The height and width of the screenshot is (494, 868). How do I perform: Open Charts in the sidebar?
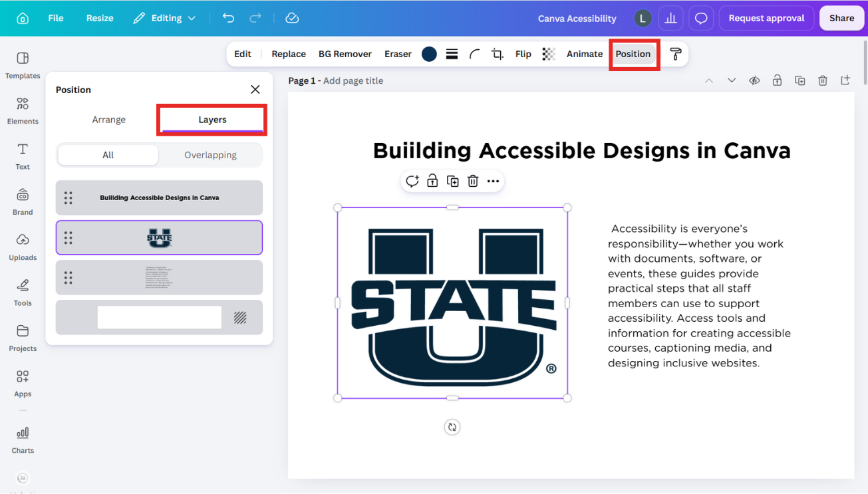coord(23,439)
